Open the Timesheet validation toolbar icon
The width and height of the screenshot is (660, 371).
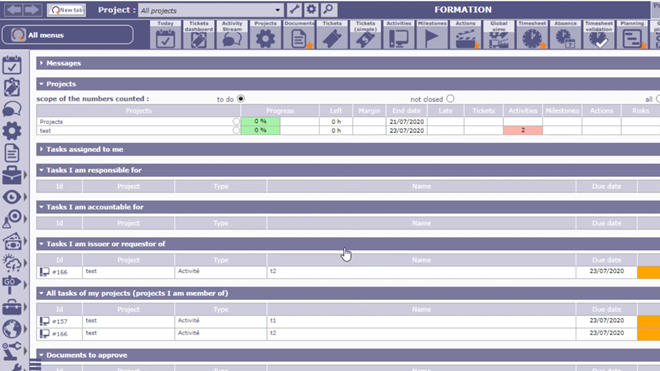click(x=599, y=35)
